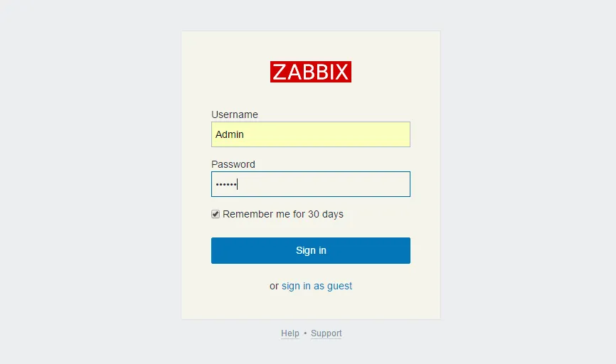Click empty right side of Password field
The image size is (616, 364).
click(370, 184)
